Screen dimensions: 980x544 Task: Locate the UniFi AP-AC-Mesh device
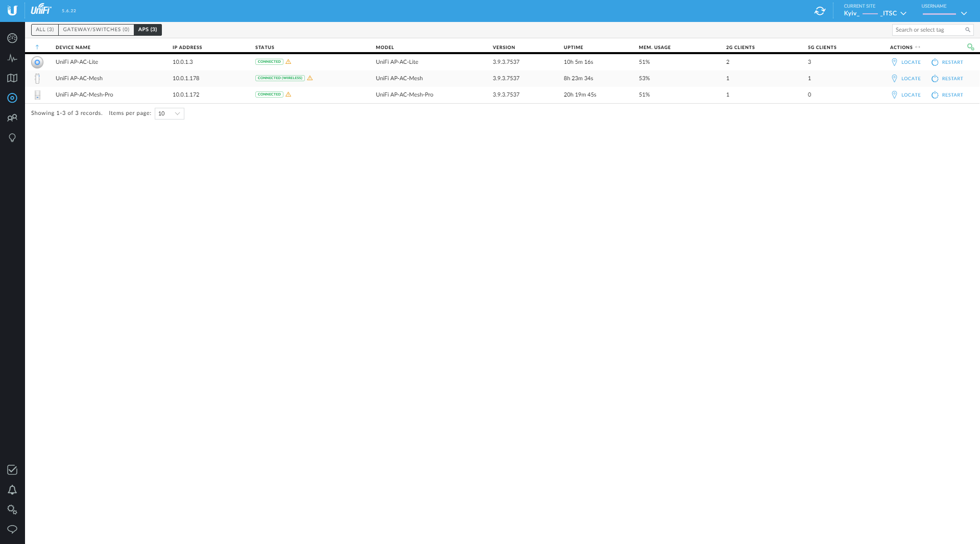(x=906, y=79)
